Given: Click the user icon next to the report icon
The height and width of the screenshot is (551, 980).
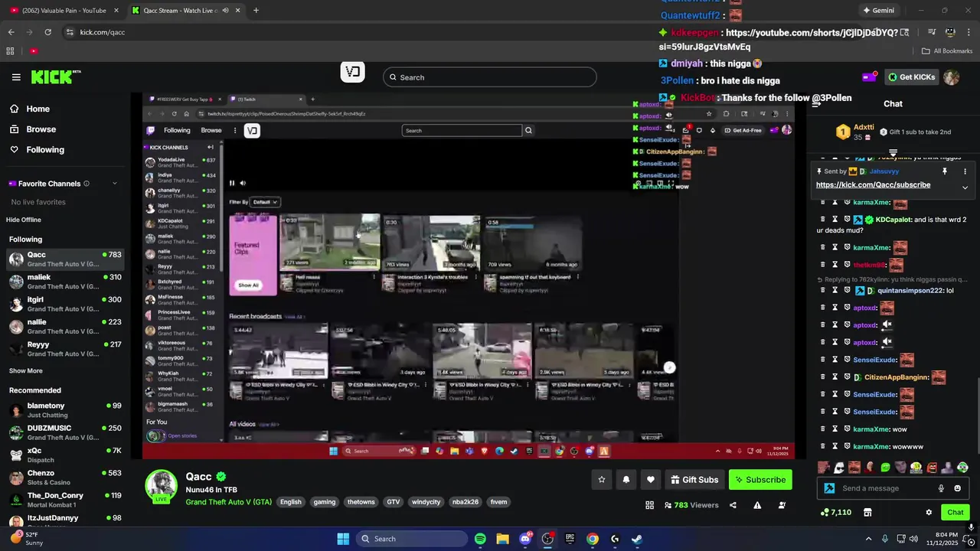Looking at the screenshot, I should [782, 505].
